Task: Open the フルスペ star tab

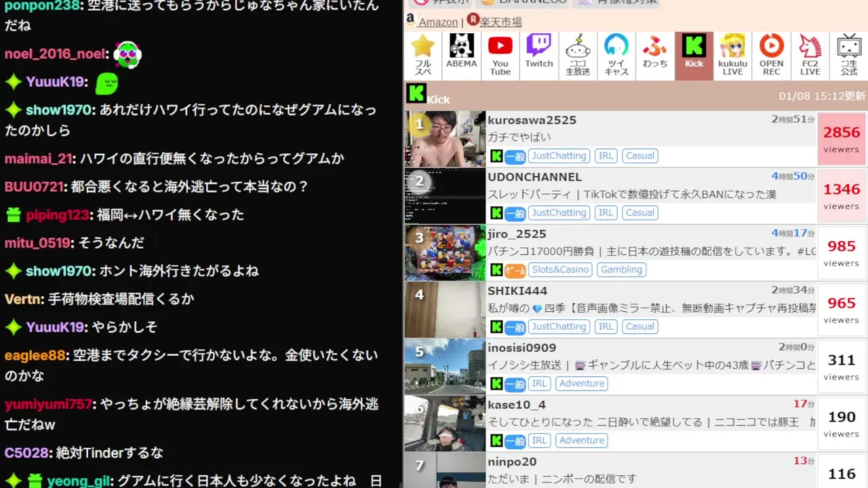Action: click(422, 56)
